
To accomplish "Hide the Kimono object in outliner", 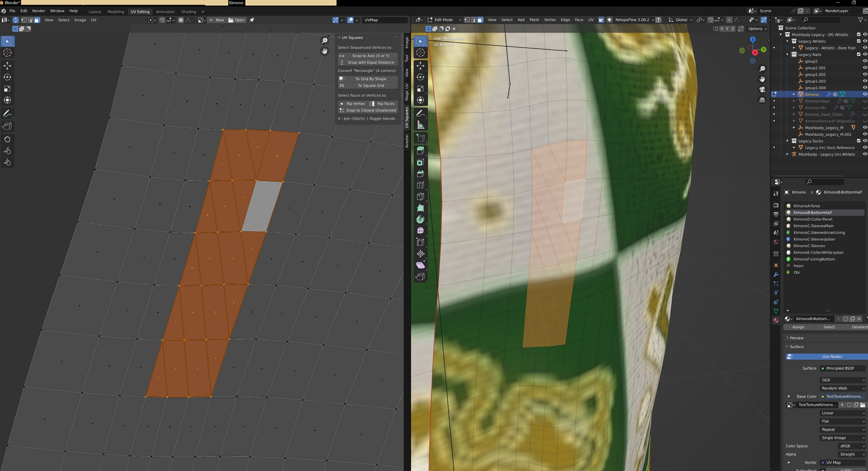I will [x=864, y=94].
